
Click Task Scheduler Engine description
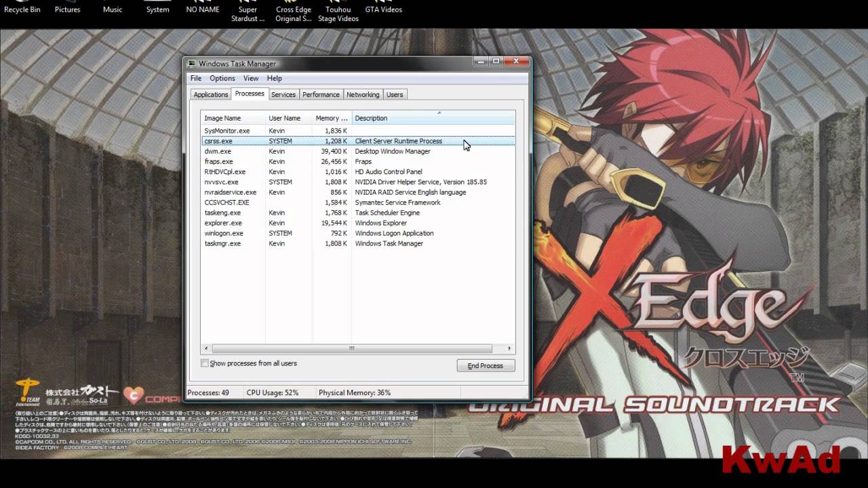click(x=387, y=212)
